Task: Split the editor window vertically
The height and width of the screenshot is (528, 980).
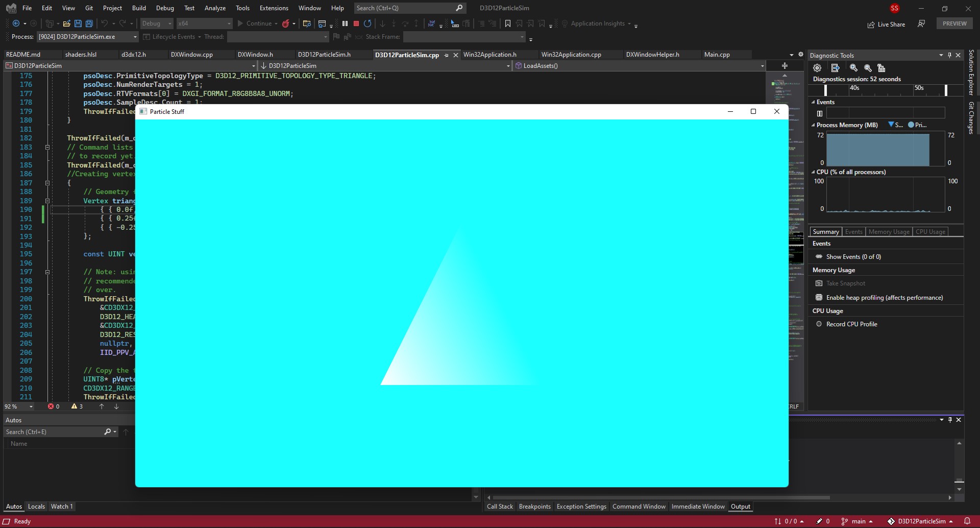Action: [x=785, y=65]
